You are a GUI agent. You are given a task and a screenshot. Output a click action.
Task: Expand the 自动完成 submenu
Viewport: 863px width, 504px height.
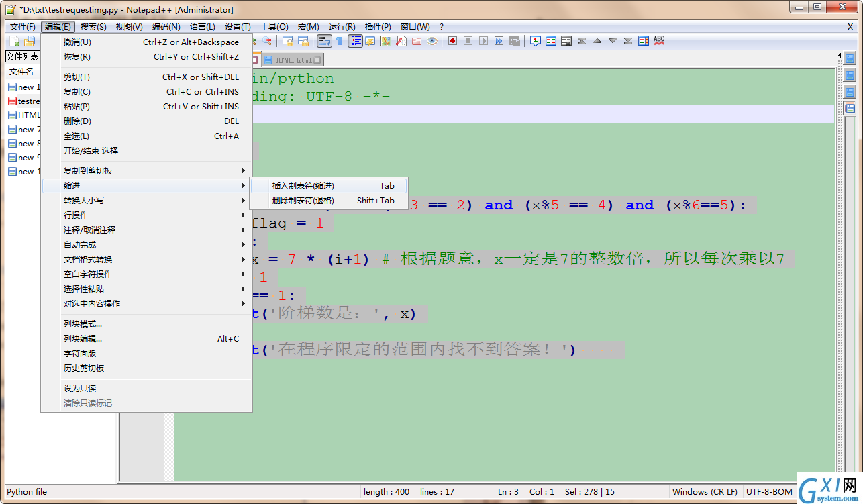tap(146, 245)
